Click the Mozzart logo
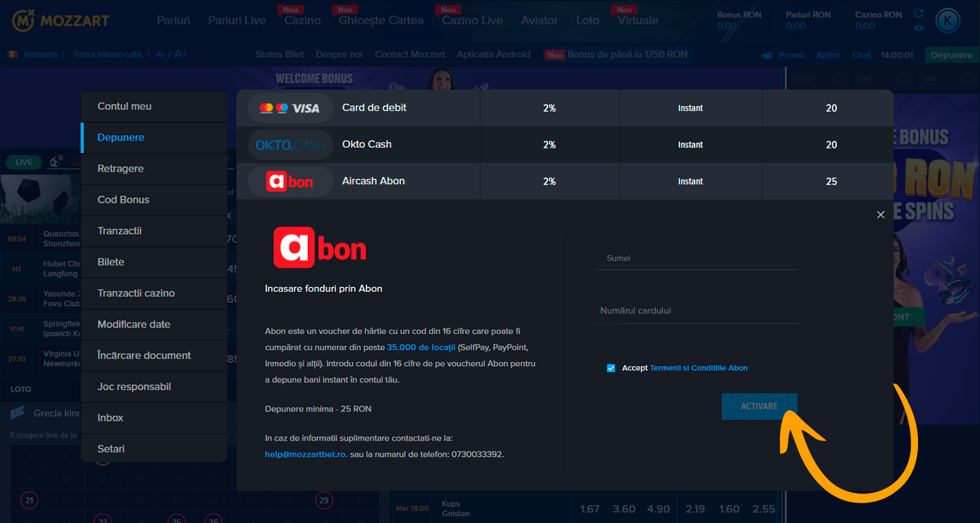 tap(60, 20)
